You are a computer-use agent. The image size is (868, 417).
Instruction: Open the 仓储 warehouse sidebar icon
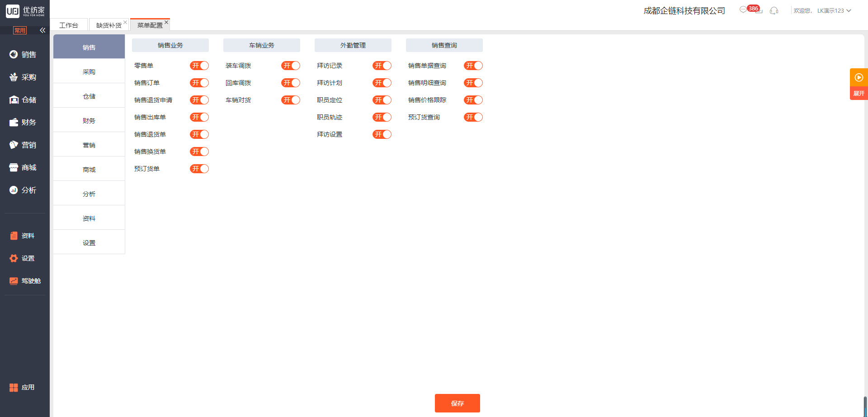pyautogui.click(x=14, y=100)
